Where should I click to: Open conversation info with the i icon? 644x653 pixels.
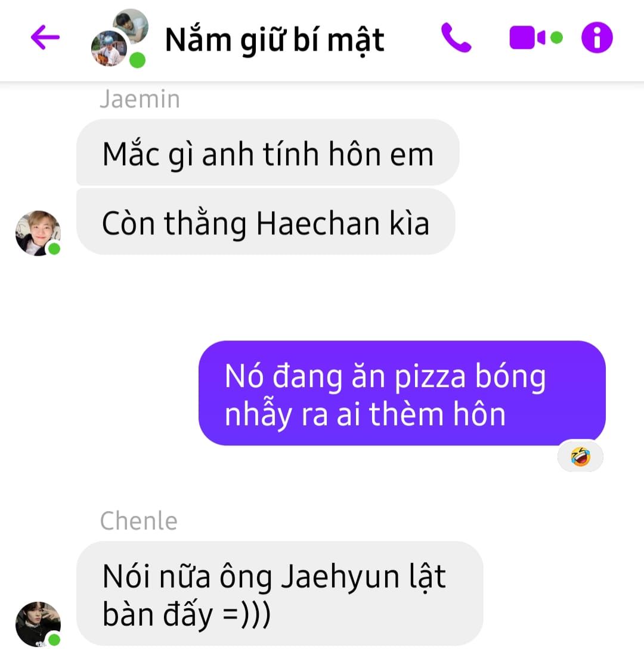597,38
